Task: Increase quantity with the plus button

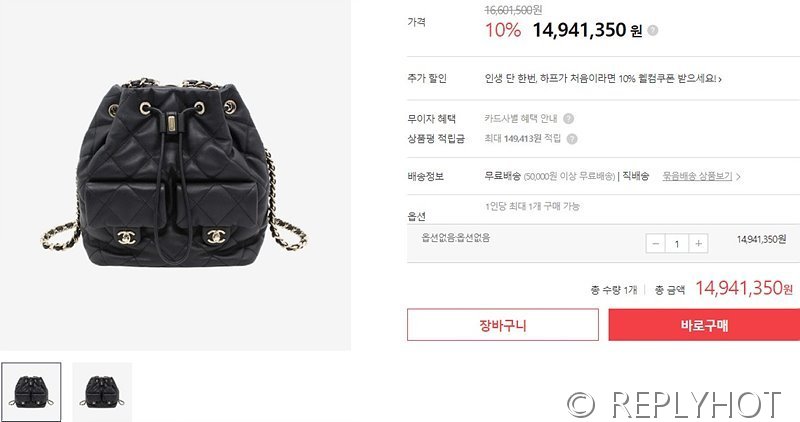Action: 698,243
